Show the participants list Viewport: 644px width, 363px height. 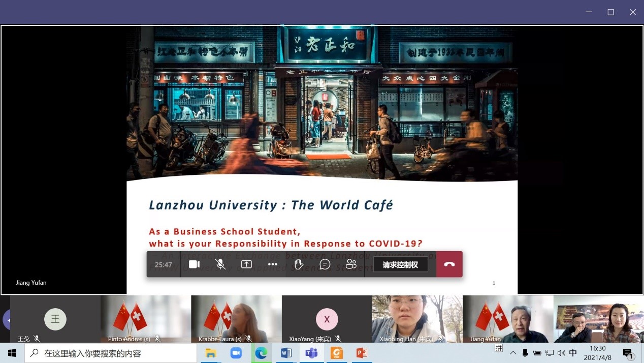click(x=351, y=264)
